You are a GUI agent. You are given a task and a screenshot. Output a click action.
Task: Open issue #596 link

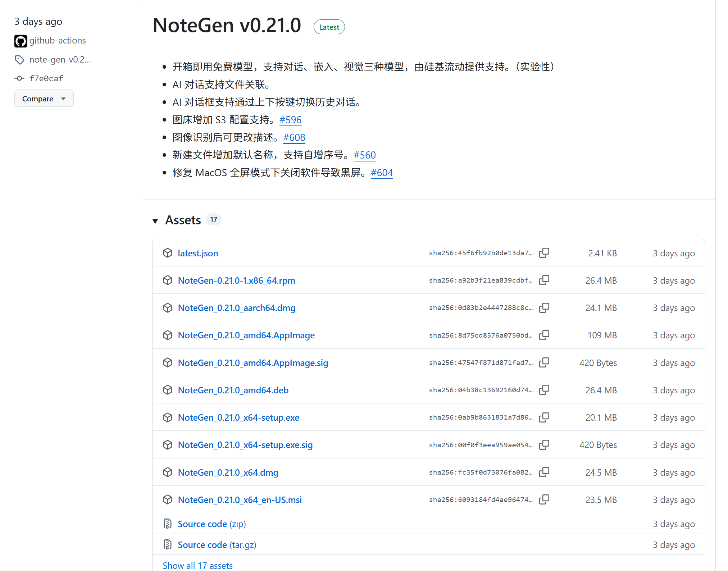point(290,120)
